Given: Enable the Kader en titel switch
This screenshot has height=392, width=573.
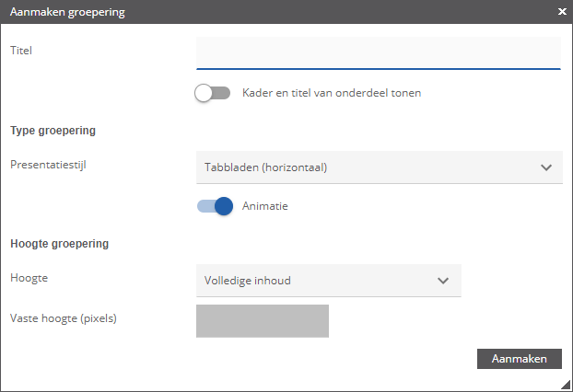Looking at the screenshot, I should [212, 93].
